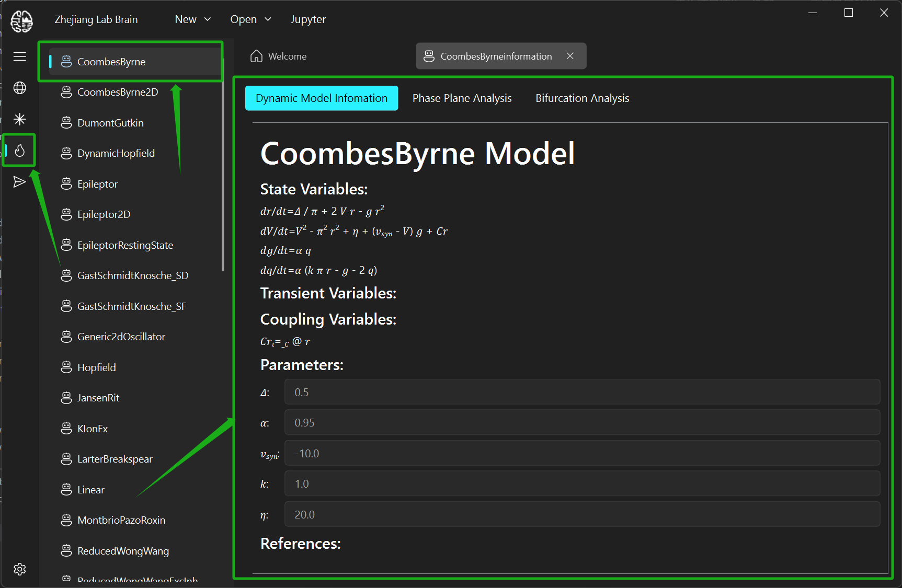Click the Zhejiang Lab Brain logo icon
This screenshot has height=588, width=902.
coord(21,21)
